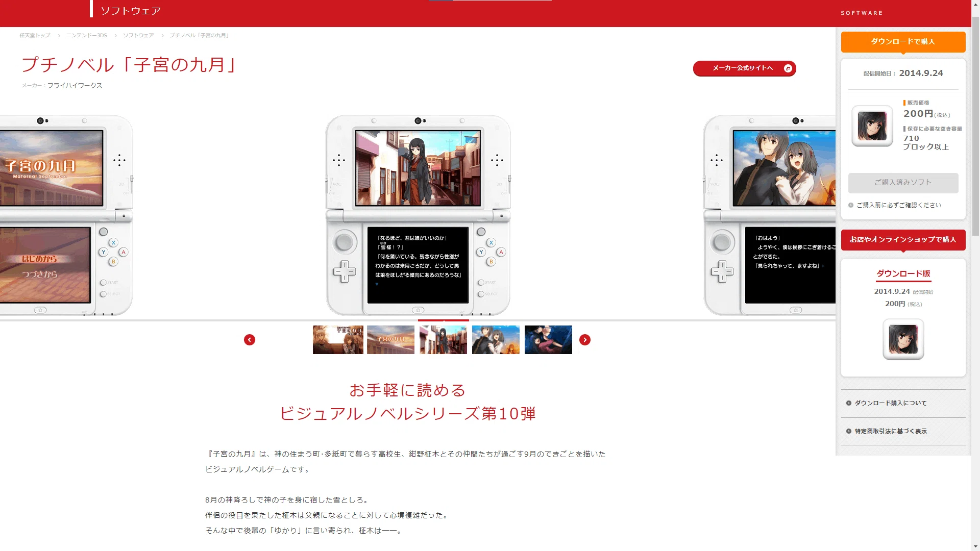The height and width of the screenshot is (551, 980).
Task: Go to ソフトウェア breadcrumb link
Action: click(138, 36)
